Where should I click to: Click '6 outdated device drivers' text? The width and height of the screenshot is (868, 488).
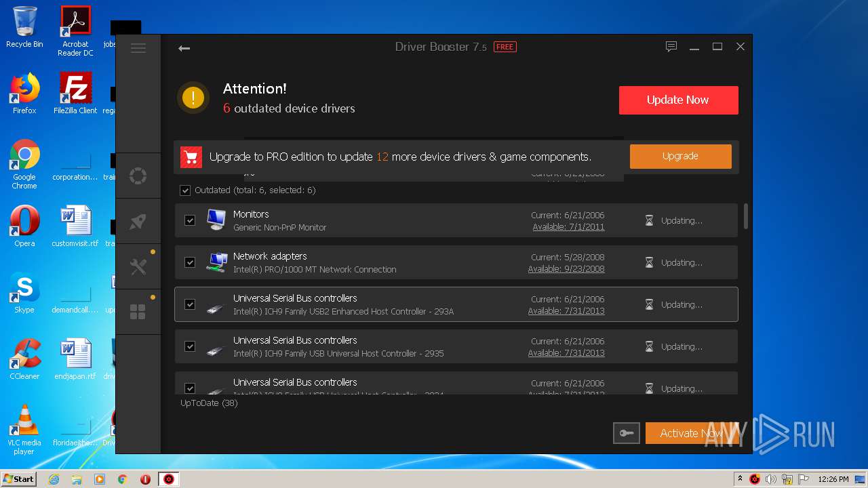(289, 108)
